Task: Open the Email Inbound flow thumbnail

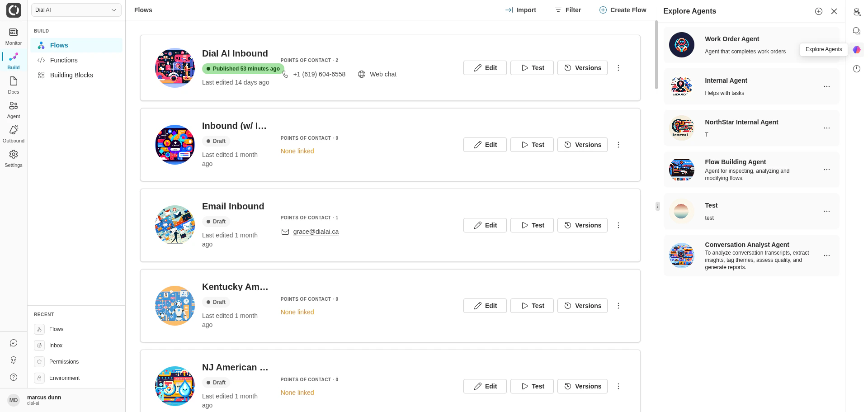Action: pyautogui.click(x=175, y=225)
